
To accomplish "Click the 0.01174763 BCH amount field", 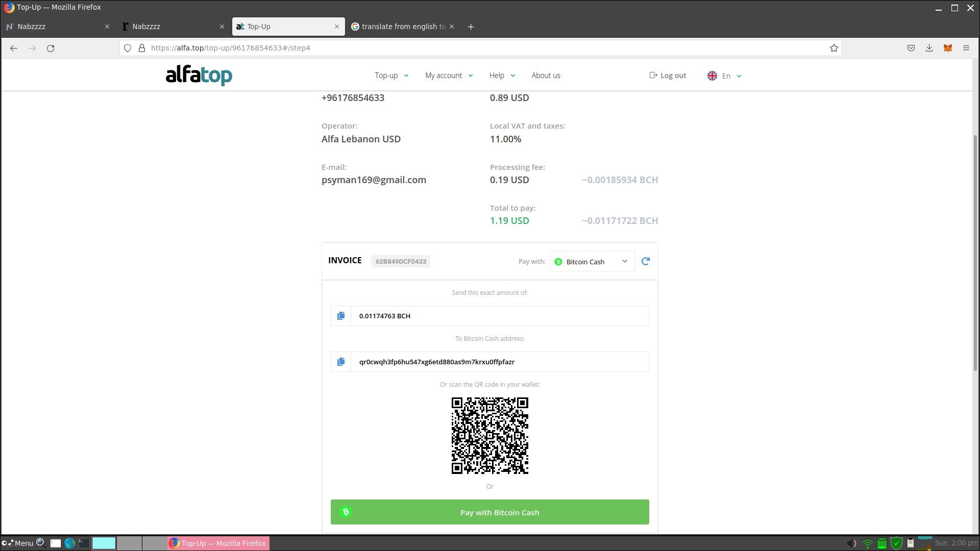I will coord(500,316).
